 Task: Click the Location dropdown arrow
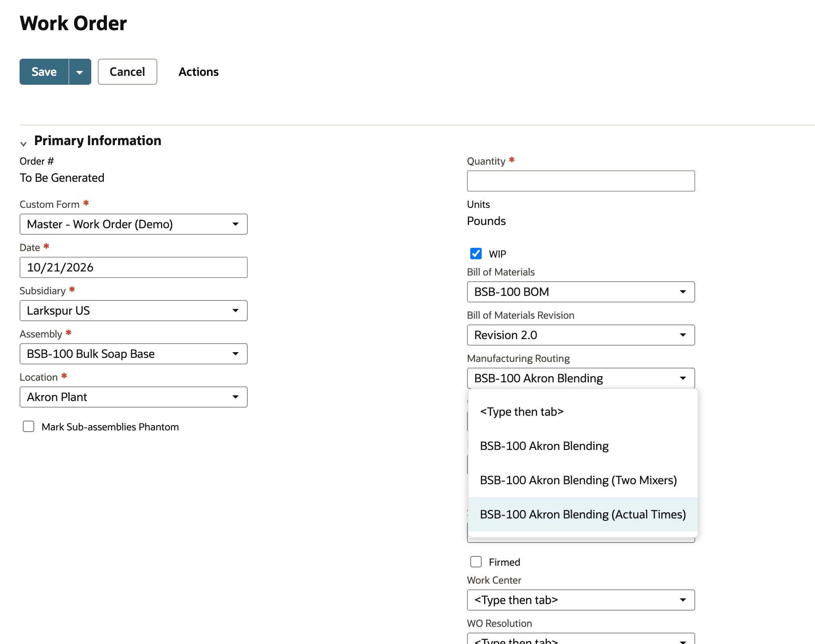point(235,397)
